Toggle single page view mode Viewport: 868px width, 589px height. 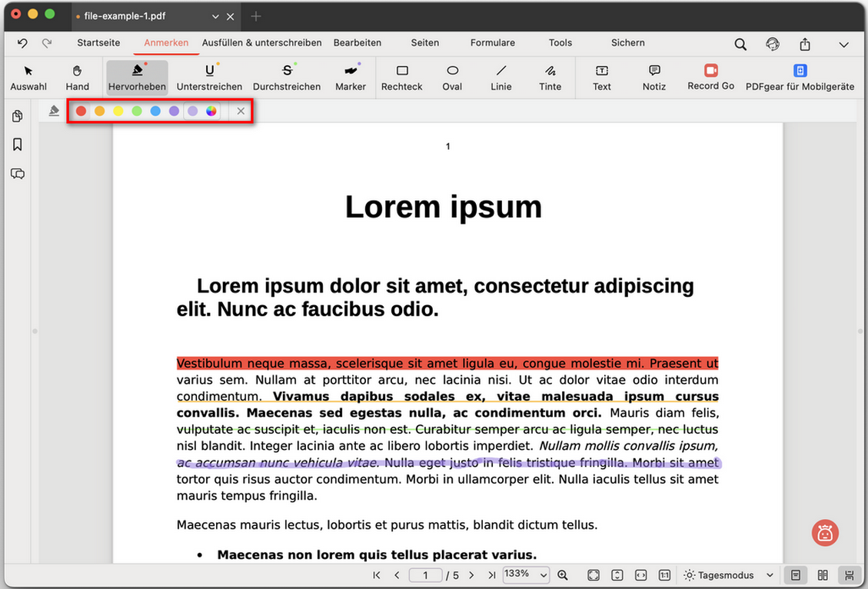[796, 575]
